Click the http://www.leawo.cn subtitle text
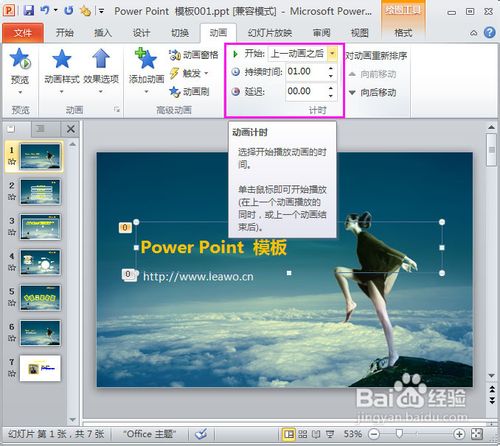The height and width of the screenshot is (446, 500). pos(198,276)
